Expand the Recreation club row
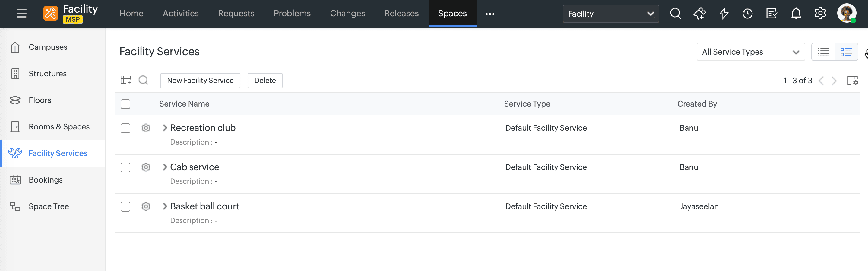 pyautogui.click(x=165, y=128)
